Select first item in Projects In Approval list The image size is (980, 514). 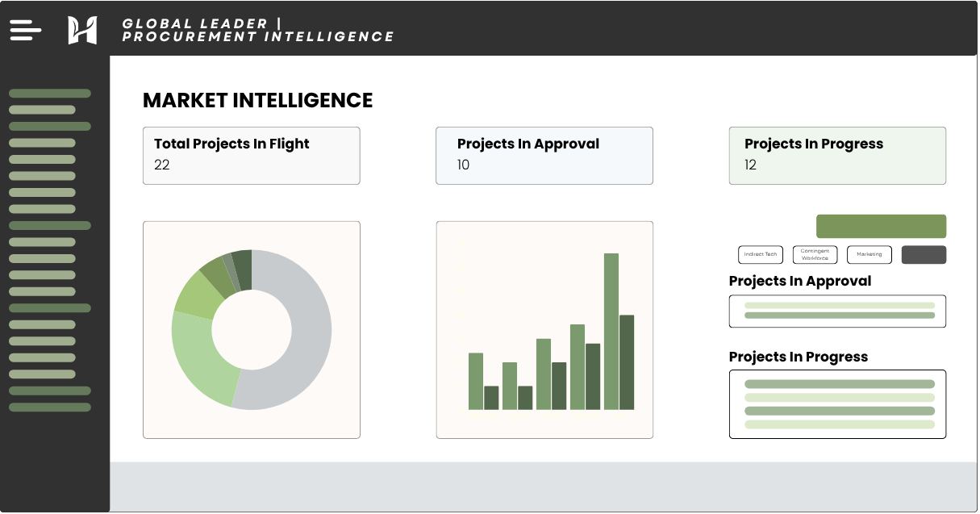pyautogui.click(x=839, y=305)
